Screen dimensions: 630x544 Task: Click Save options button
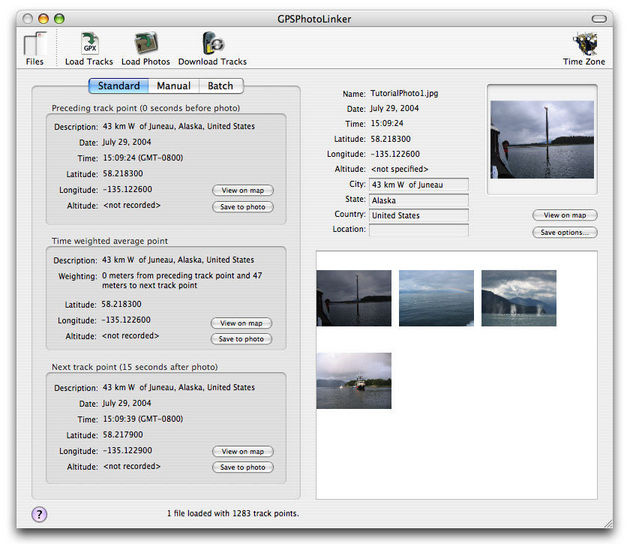tap(565, 232)
